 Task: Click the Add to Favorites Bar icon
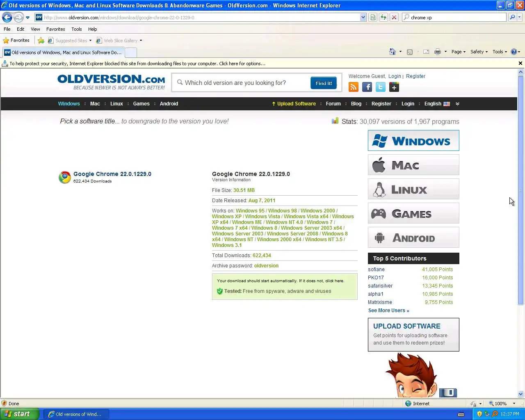pyautogui.click(x=41, y=40)
